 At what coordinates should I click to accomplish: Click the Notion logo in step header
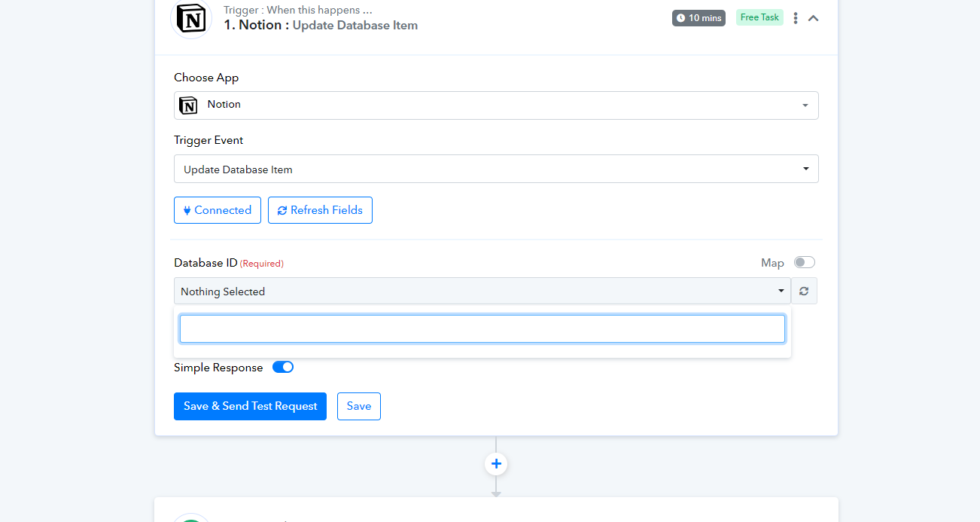pyautogui.click(x=191, y=18)
